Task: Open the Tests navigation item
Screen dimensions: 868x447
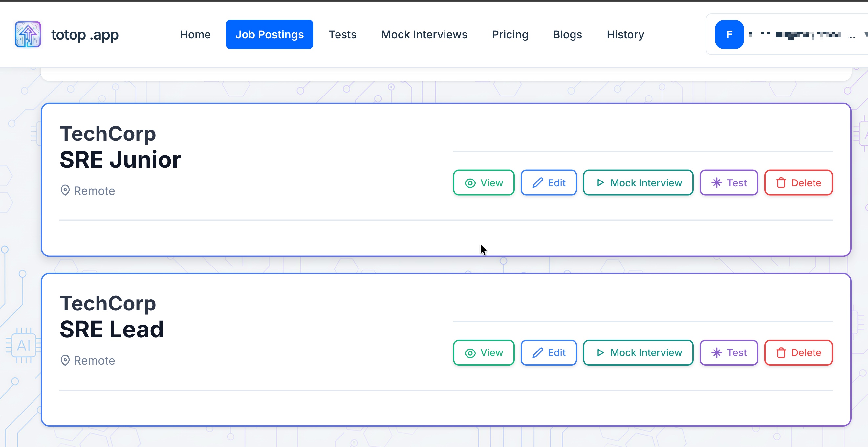Action: [x=342, y=34]
